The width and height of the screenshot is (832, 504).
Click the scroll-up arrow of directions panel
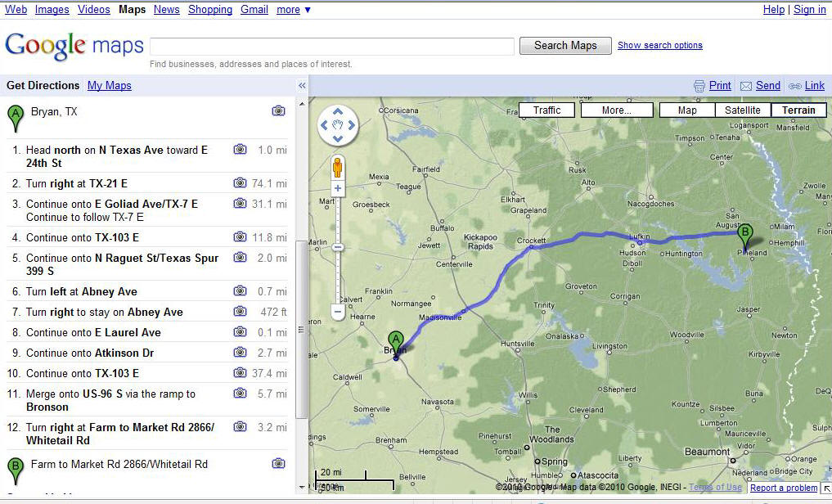[301, 104]
